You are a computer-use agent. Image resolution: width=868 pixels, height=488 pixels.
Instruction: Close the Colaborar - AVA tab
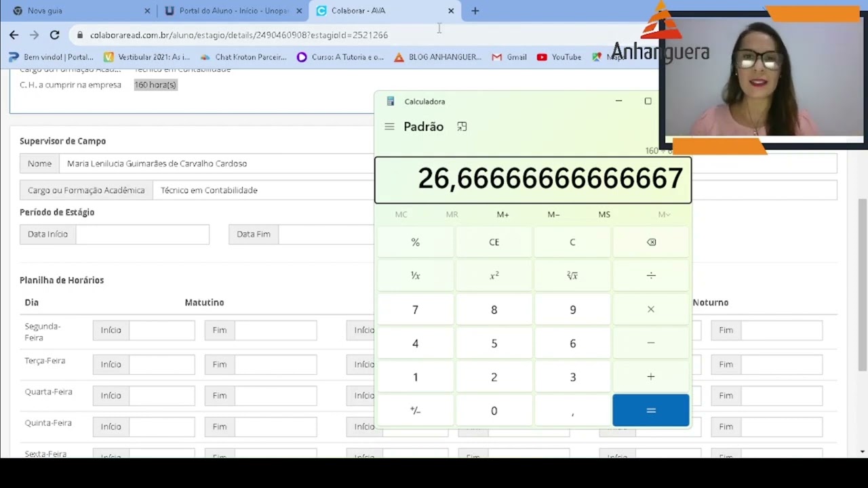coord(451,11)
